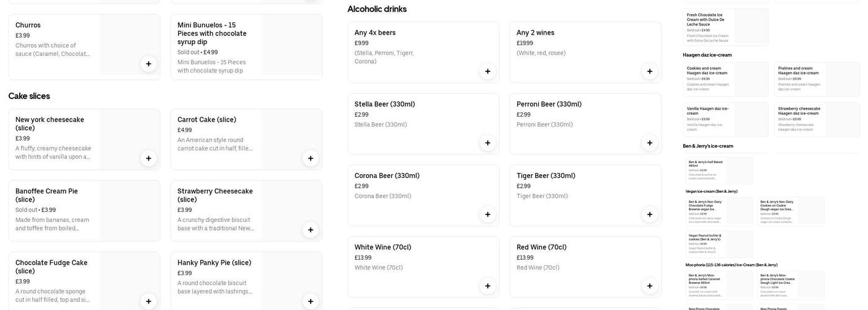
Task: Open Mini Bunuelos 15 Pieces item
Action: [x=246, y=47]
